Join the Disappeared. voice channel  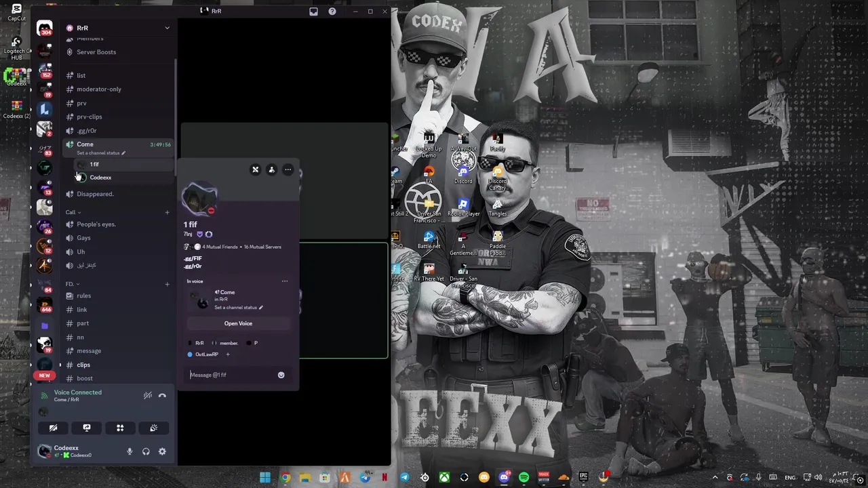click(95, 194)
